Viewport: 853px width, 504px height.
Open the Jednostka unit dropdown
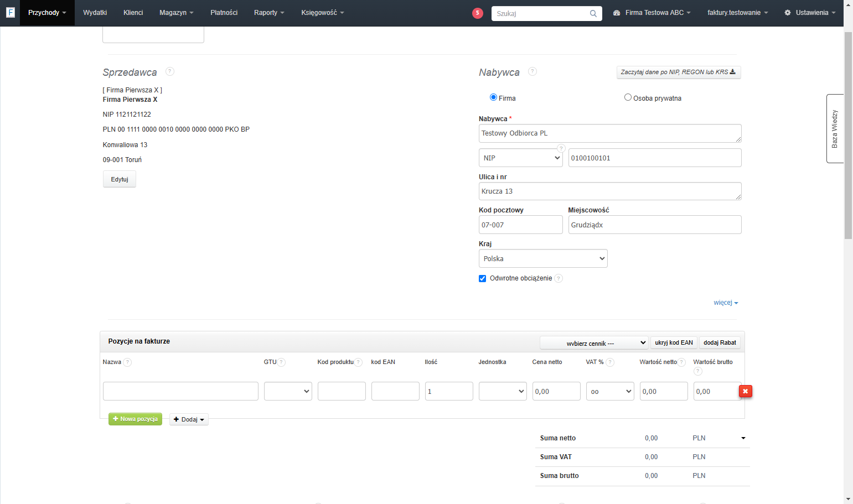503,391
